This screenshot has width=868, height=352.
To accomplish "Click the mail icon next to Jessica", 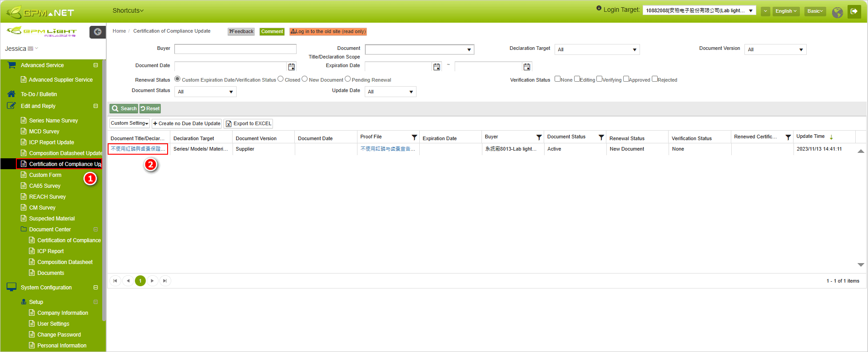I will (x=30, y=49).
